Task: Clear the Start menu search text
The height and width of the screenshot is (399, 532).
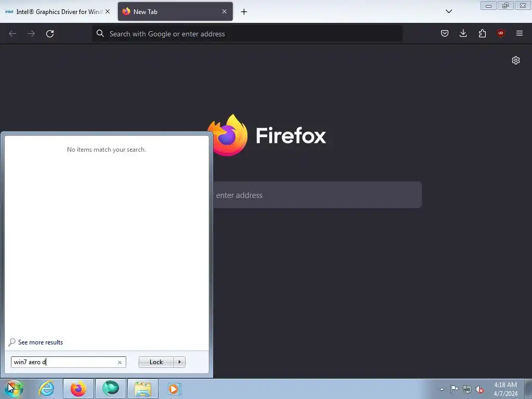Action: tap(120, 362)
